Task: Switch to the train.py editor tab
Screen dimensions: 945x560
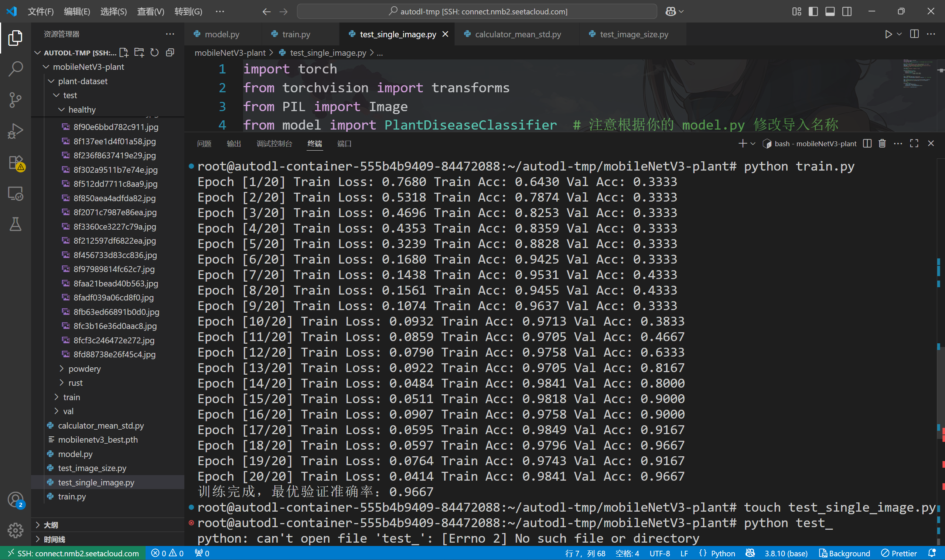Action: (x=296, y=34)
